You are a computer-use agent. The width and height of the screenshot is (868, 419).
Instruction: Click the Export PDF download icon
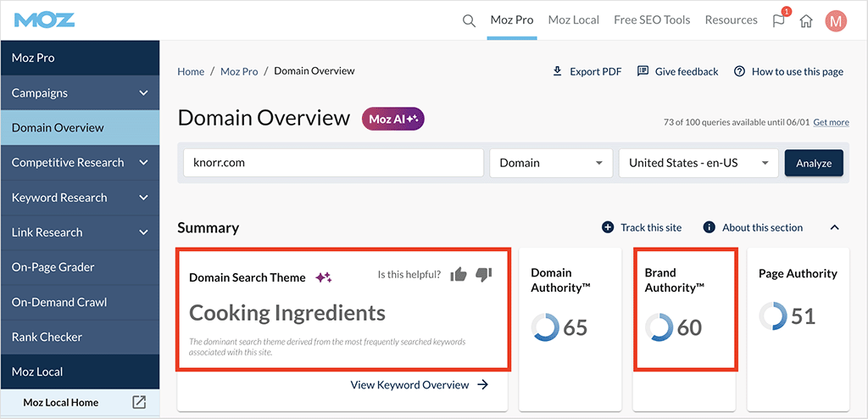(x=558, y=71)
